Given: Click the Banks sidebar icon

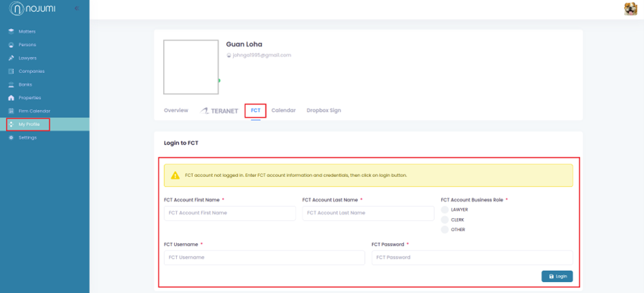Looking at the screenshot, I should click(x=11, y=85).
